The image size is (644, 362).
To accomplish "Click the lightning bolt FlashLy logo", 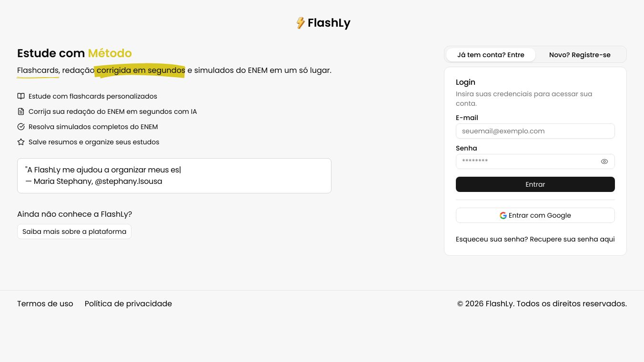I will point(301,22).
